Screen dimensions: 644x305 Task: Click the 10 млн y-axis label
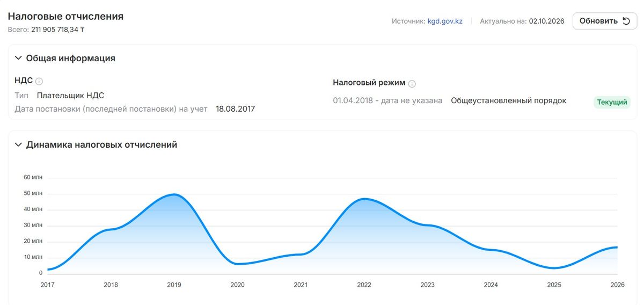click(x=33, y=257)
